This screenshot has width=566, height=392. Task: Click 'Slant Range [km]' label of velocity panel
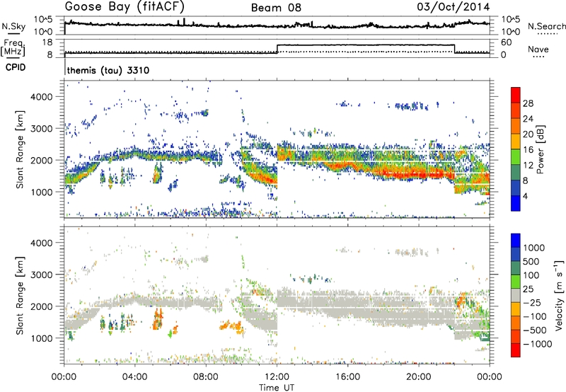[20, 295]
